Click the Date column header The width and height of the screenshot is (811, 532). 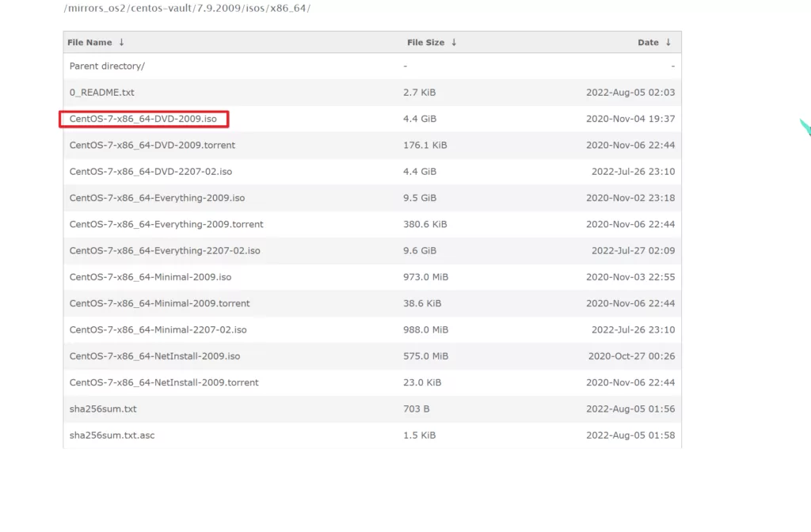pos(648,43)
